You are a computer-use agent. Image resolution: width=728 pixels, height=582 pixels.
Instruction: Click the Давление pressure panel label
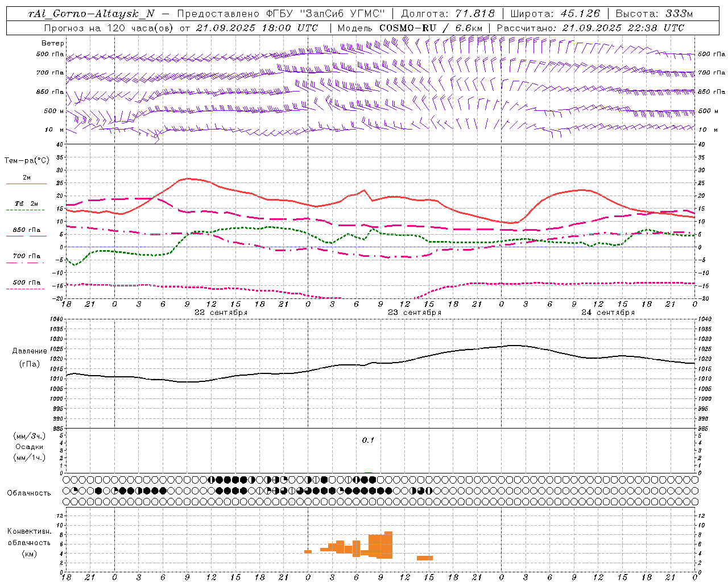pos(30,351)
